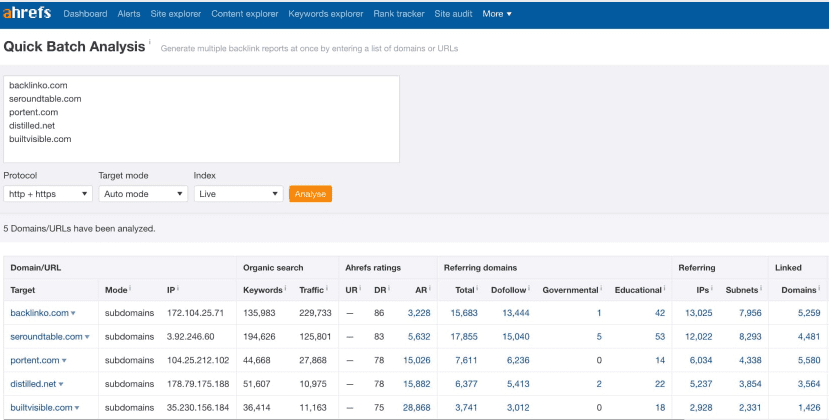Click info icon next to Governmental header
The height and width of the screenshot is (420, 829).
click(601, 288)
